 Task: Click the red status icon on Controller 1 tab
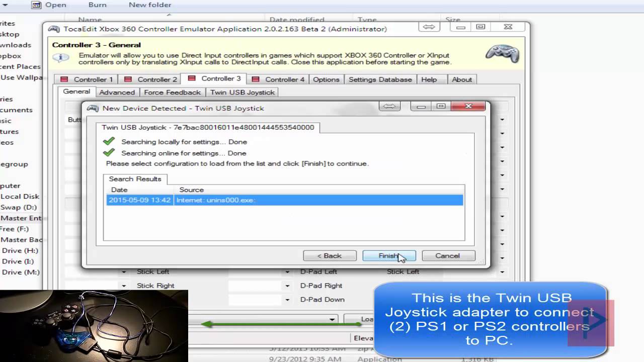tap(64, 79)
